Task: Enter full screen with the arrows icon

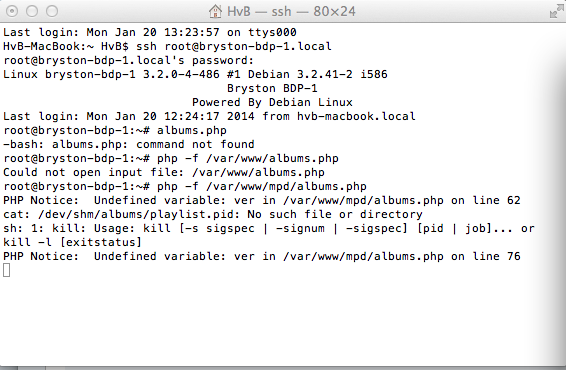Action: 556,12
